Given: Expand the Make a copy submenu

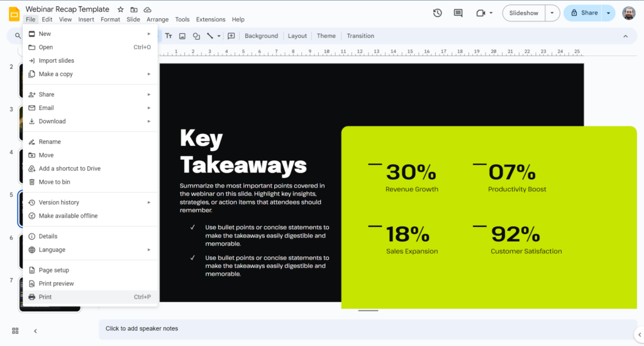Looking at the screenshot, I should tap(149, 74).
